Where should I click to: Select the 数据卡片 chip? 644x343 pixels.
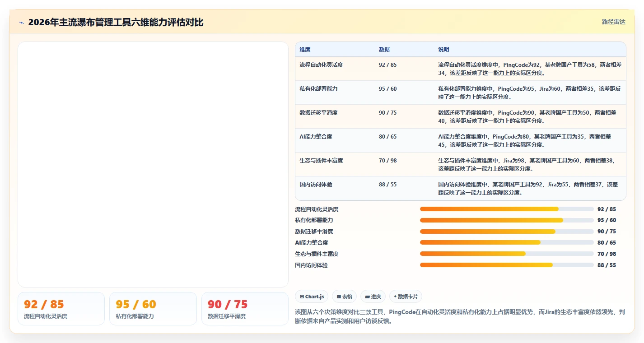click(406, 297)
